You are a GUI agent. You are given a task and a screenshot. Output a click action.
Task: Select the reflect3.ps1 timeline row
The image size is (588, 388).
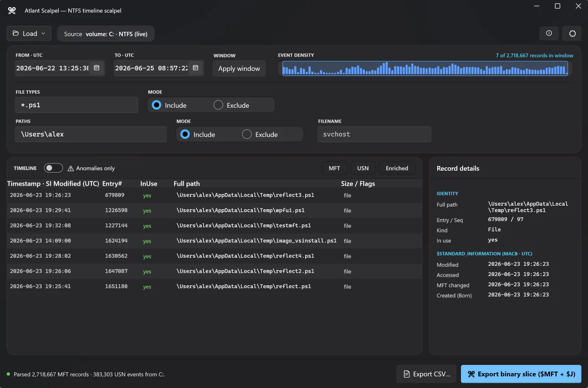tap(214, 195)
